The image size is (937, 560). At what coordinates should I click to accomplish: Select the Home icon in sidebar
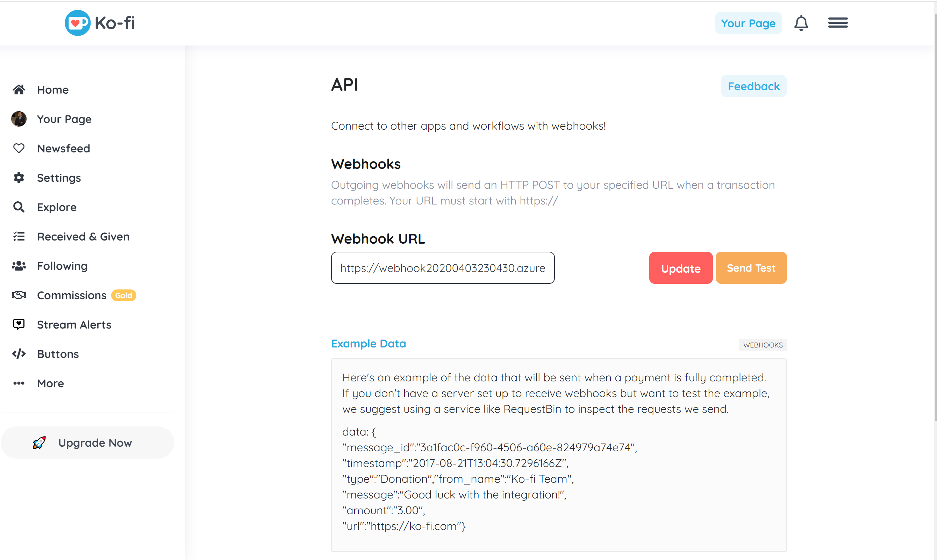click(19, 89)
